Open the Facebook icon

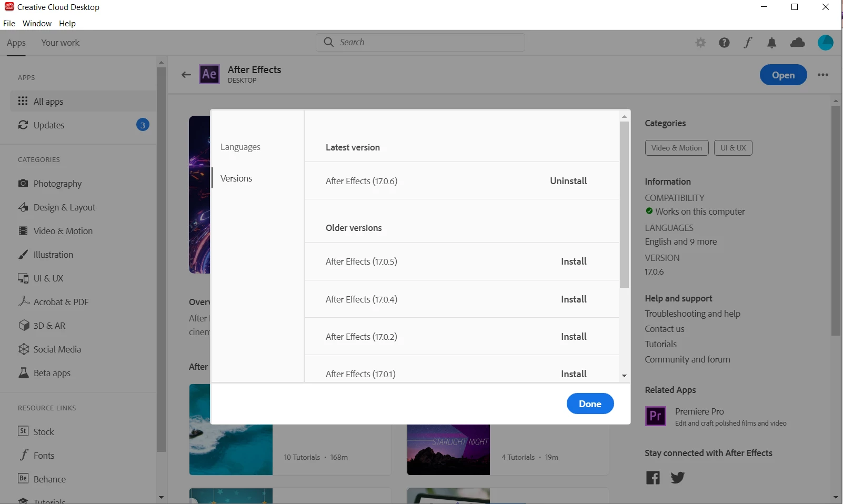pos(653,478)
